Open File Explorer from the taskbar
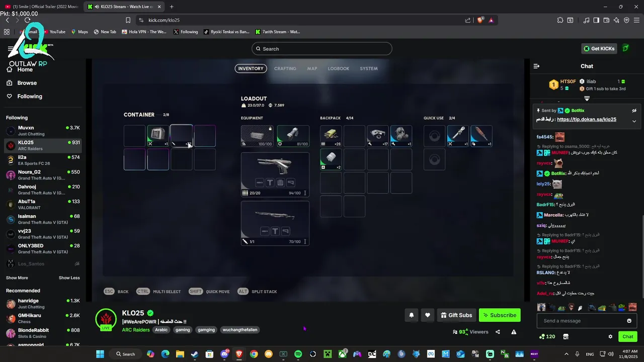 point(180,354)
